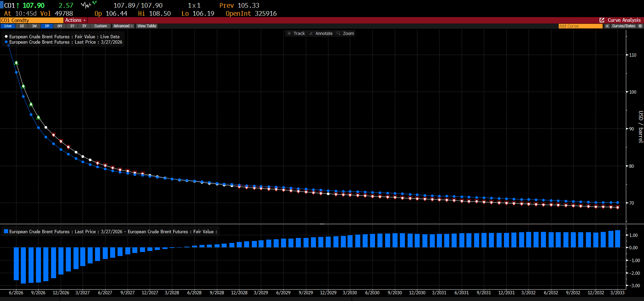Toggle the Live data range button

pos(8,26)
